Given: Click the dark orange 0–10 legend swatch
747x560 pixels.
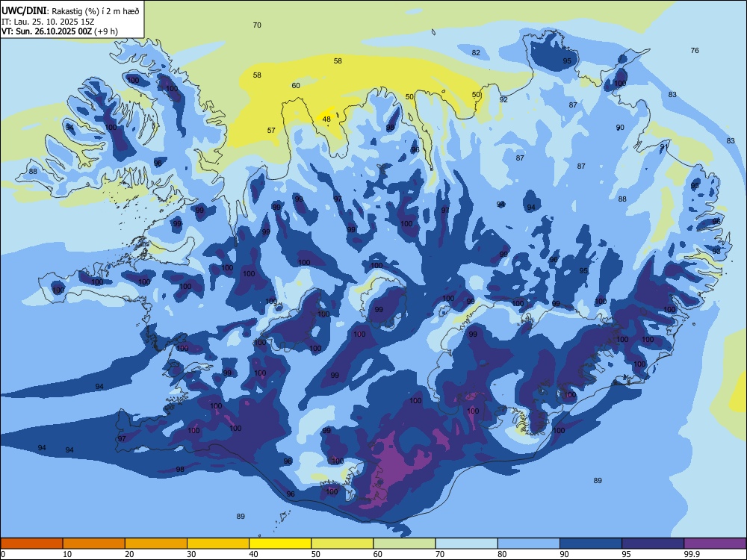Looking at the screenshot, I should point(31,544).
